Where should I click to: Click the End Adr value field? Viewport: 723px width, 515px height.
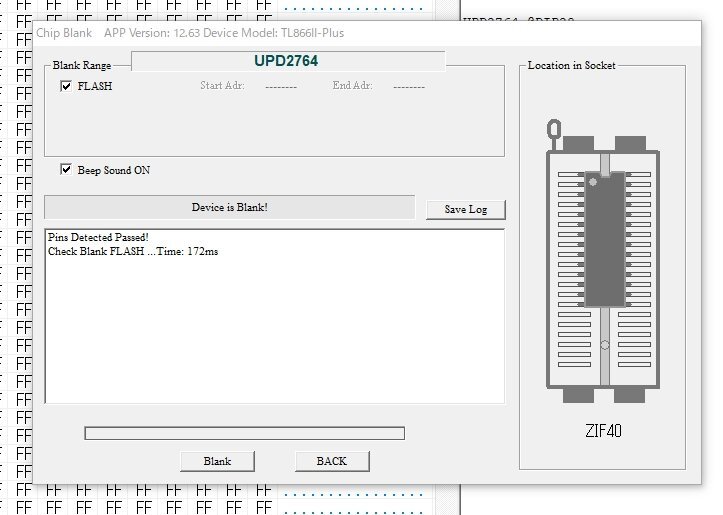[409, 86]
